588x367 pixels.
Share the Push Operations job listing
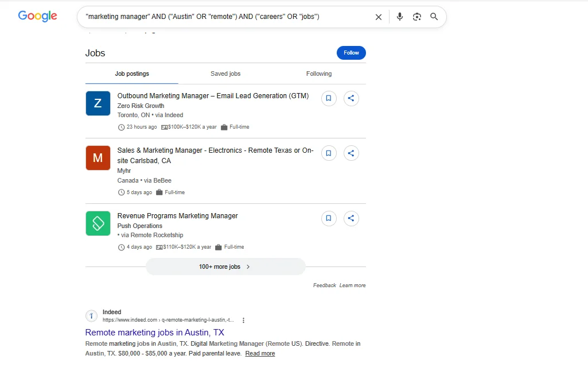click(351, 218)
